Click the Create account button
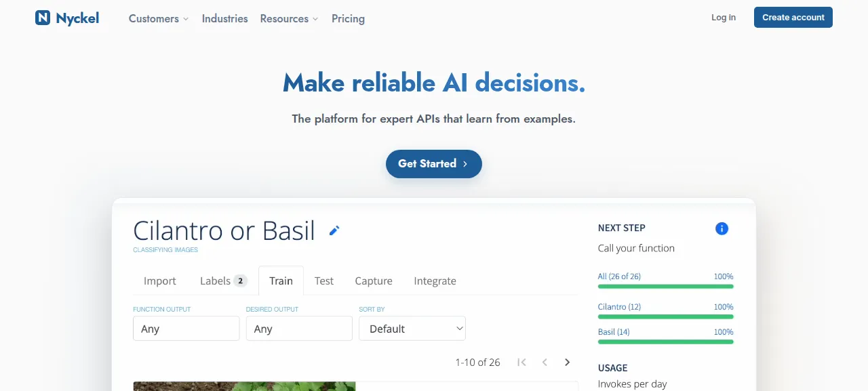 coord(793,18)
